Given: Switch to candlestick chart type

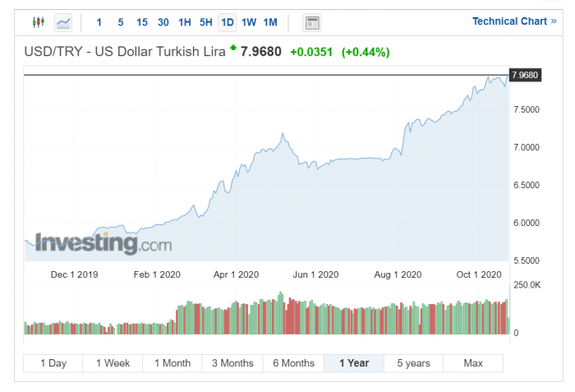Looking at the screenshot, I should click(x=38, y=22).
